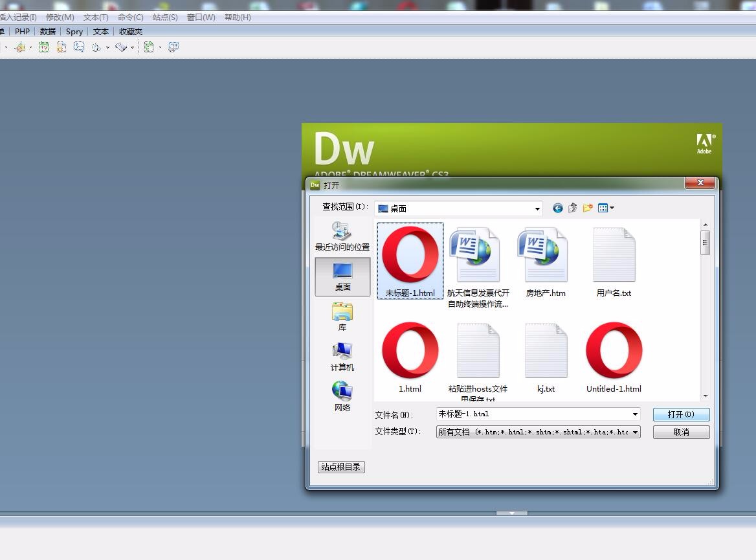Click the file list scroll-up arrow
The height and width of the screenshot is (560, 756).
click(x=706, y=225)
